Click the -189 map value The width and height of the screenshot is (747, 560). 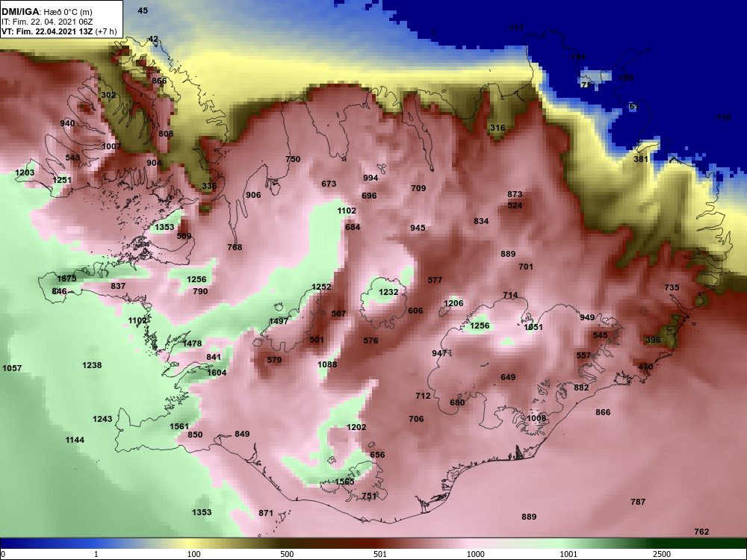(x=624, y=78)
